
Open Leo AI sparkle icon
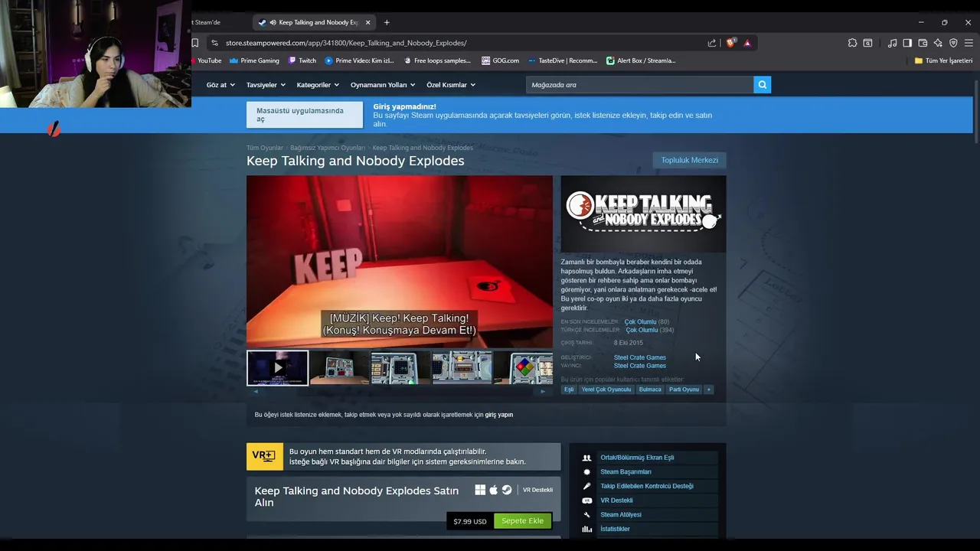(x=938, y=43)
